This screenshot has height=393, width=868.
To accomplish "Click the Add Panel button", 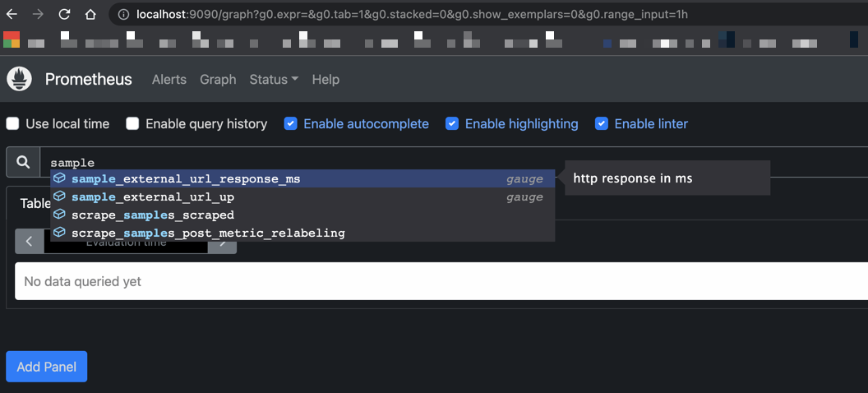I will pos(47,367).
